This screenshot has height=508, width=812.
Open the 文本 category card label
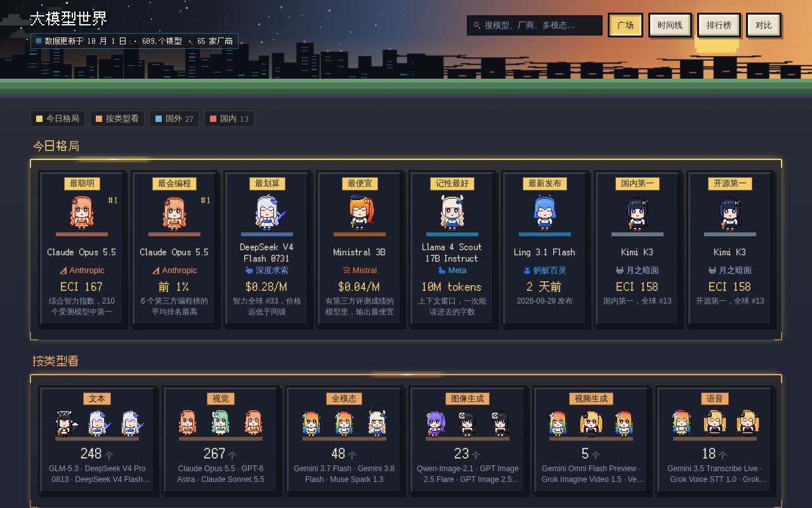[x=97, y=399]
